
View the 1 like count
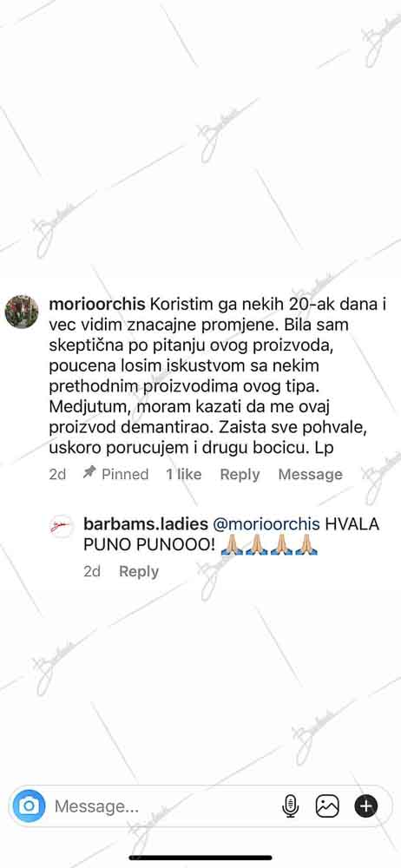(184, 475)
